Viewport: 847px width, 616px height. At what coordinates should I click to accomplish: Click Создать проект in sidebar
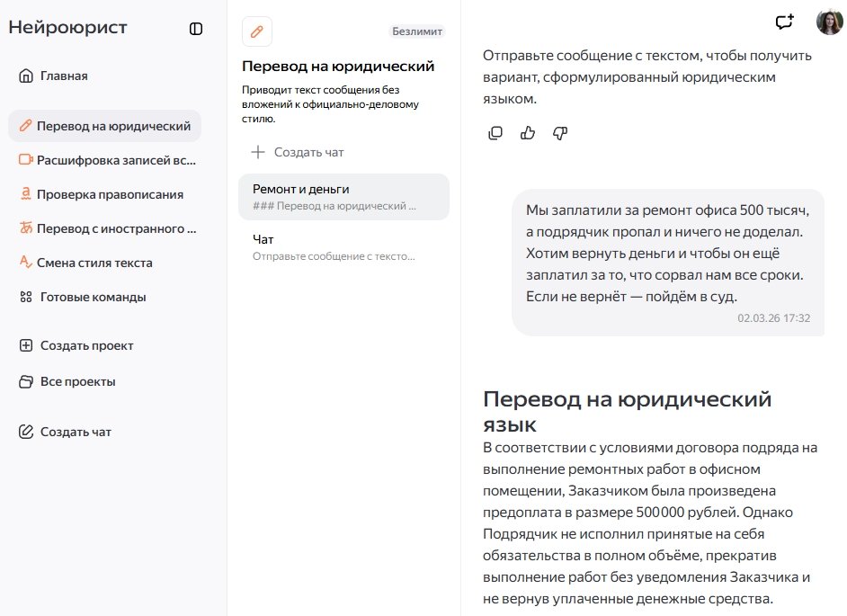[x=76, y=345]
